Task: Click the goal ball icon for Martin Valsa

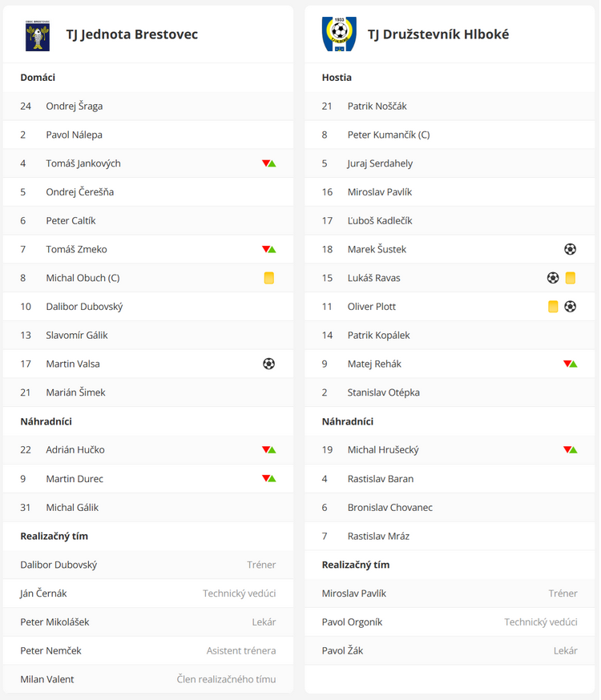Action: point(268,364)
